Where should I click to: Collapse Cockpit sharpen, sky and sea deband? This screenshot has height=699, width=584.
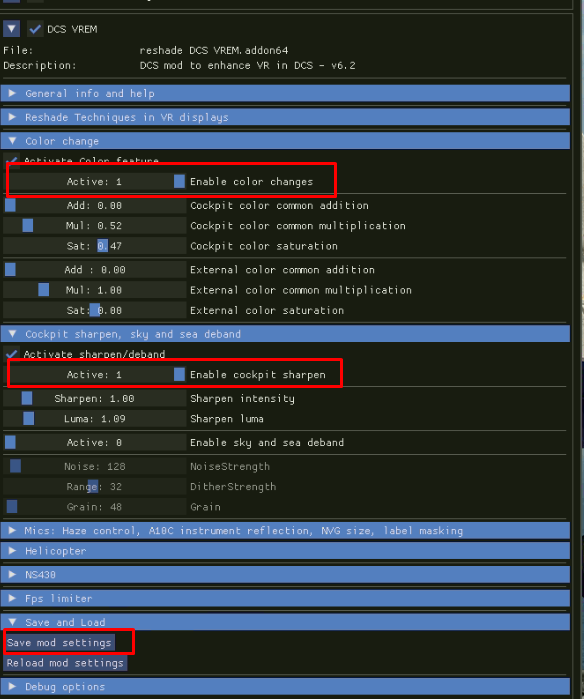[x=285, y=334]
